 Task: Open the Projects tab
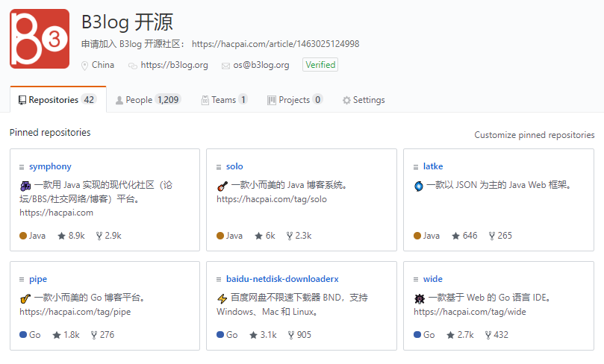point(295,100)
